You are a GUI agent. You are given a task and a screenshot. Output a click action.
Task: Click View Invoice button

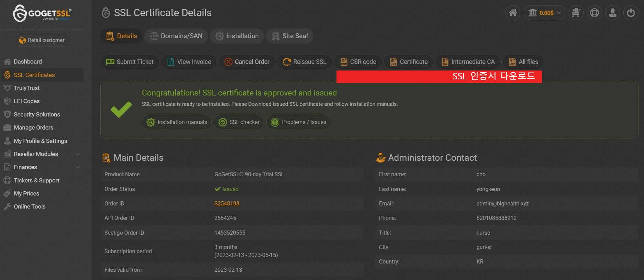click(x=189, y=62)
